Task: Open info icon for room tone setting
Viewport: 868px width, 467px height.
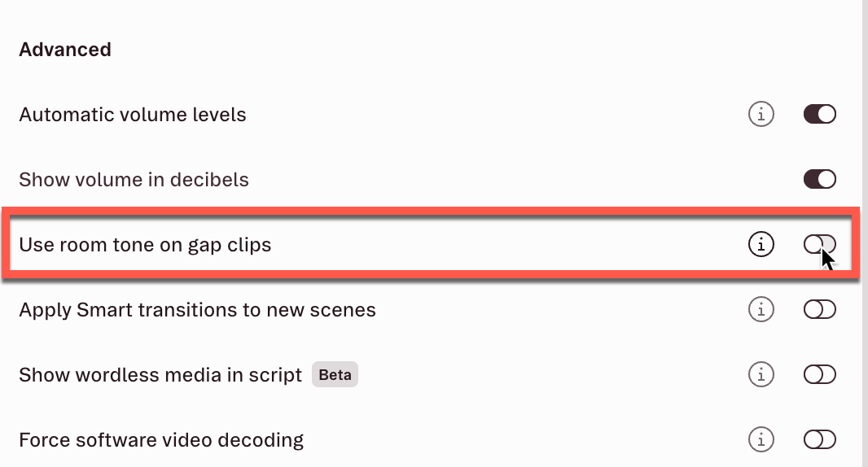Action: pyautogui.click(x=761, y=244)
